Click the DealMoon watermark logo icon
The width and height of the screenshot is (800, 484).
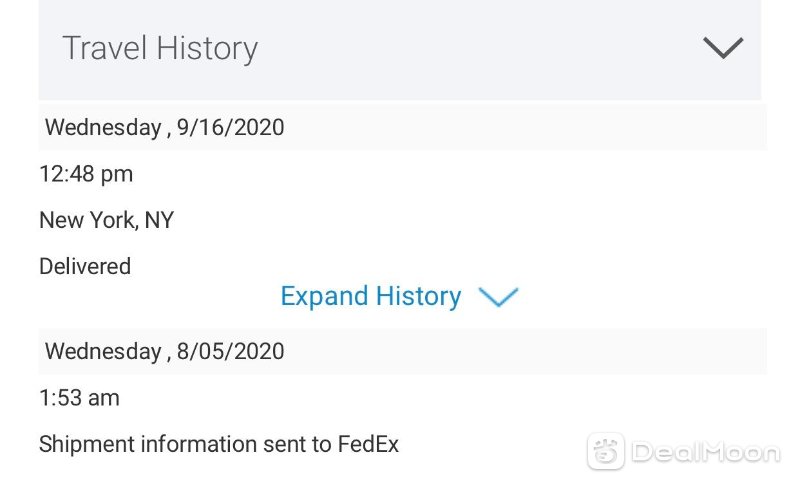coord(606,451)
